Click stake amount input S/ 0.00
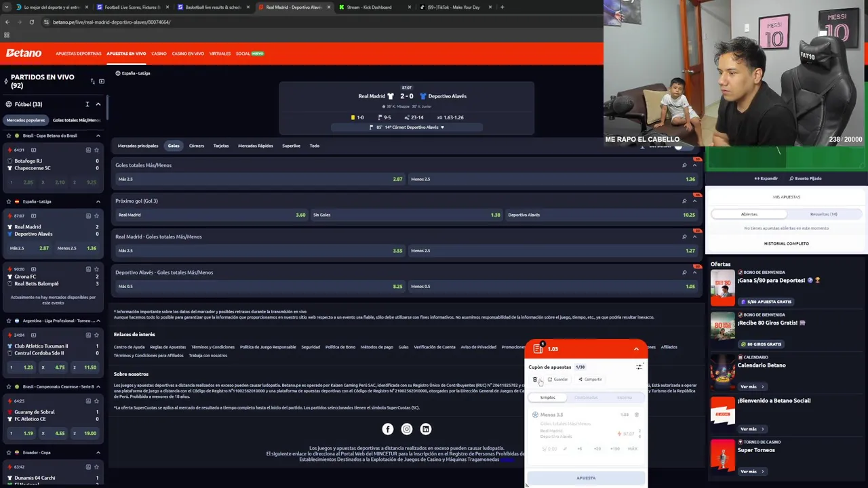 coord(549,449)
